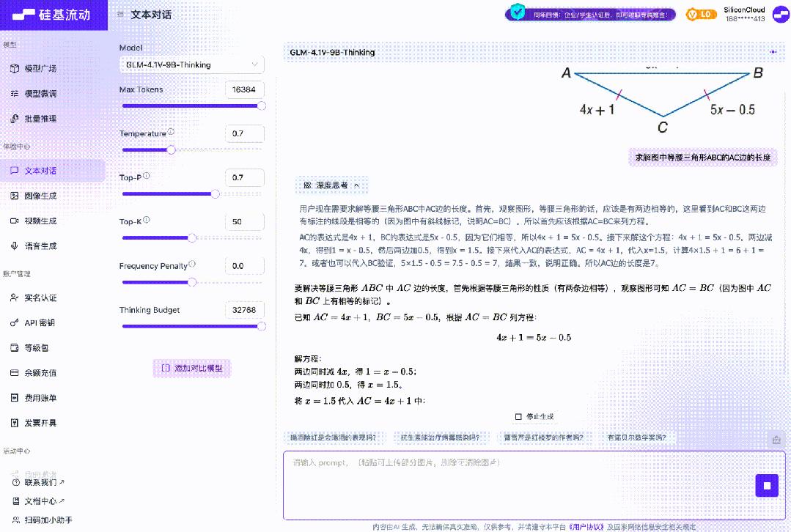
Task: Select suggestion 喝酒脸红是会喝酒的表现吗?
Action: (x=333, y=437)
